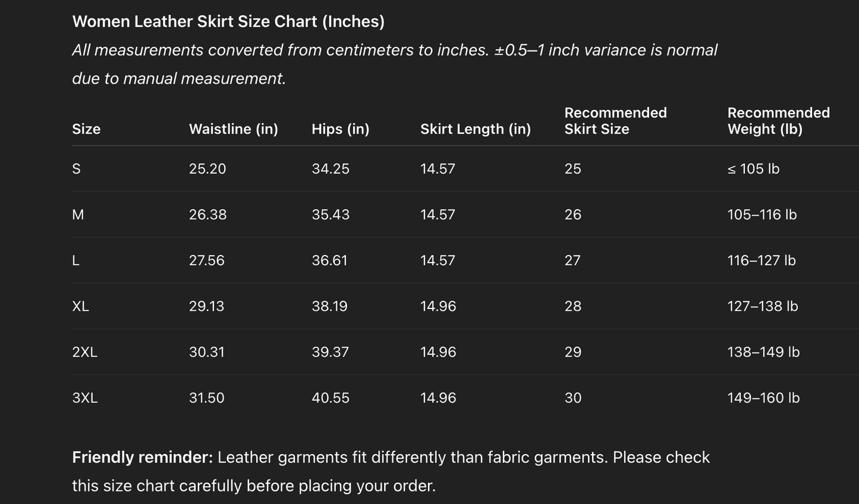Select the S size row label
Image resolution: width=859 pixels, height=504 pixels.
click(76, 169)
